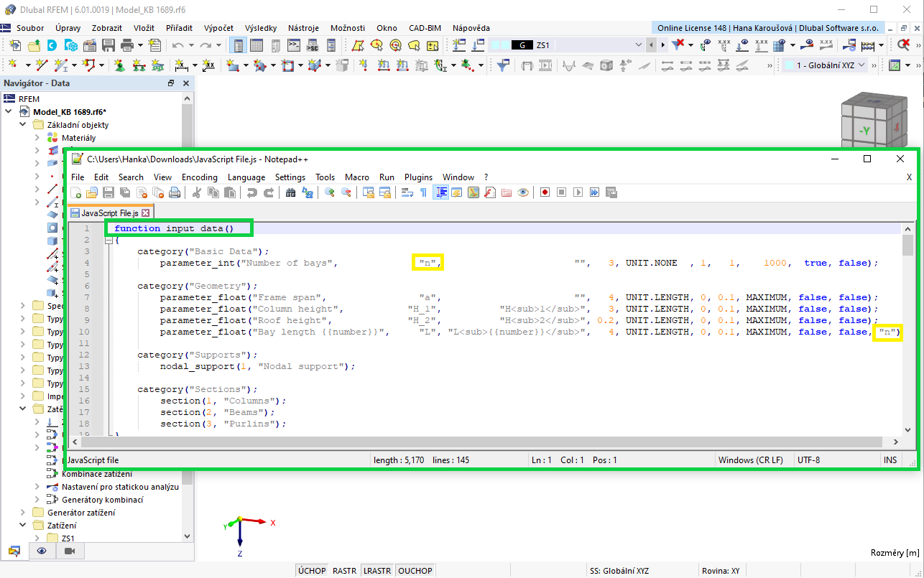
Task: Paste clipboard contents in Notepad++
Action: (x=230, y=192)
